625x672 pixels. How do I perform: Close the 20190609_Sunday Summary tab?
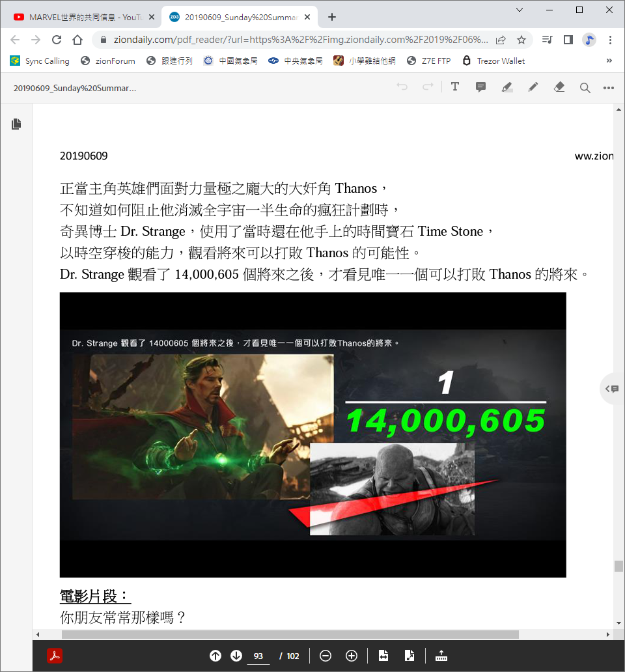(307, 17)
